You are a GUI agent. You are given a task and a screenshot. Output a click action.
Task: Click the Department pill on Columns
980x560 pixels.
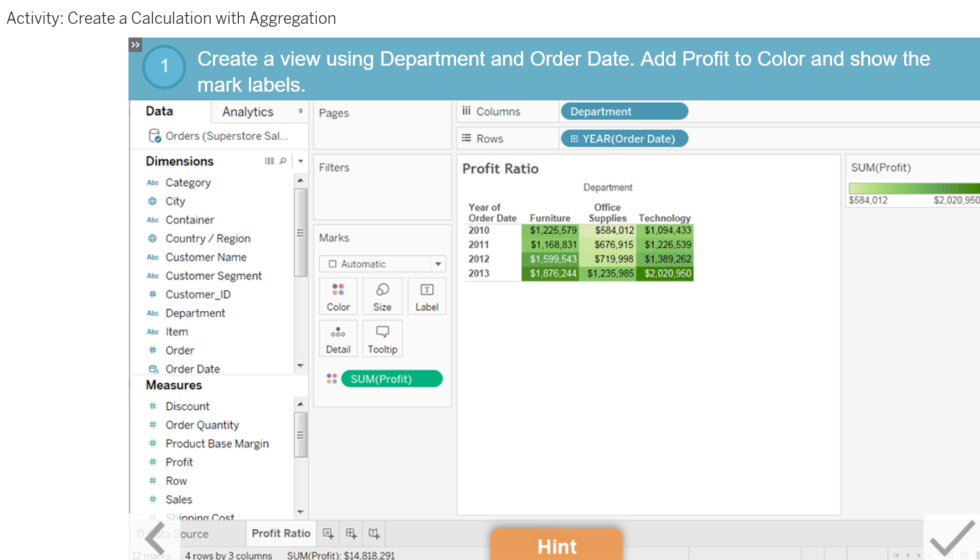(x=624, y=111)
